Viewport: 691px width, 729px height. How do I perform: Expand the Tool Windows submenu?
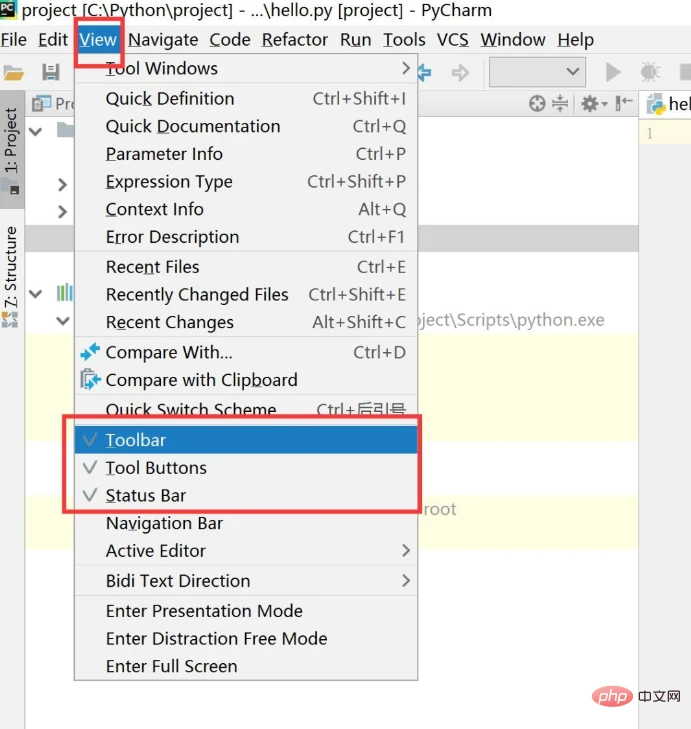(246, 68)
